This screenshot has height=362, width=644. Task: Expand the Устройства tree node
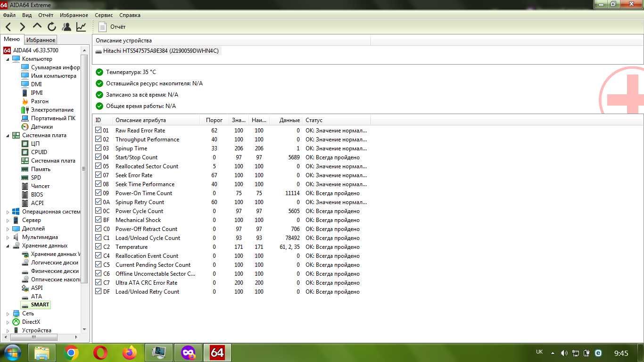(x=8, y=331)
